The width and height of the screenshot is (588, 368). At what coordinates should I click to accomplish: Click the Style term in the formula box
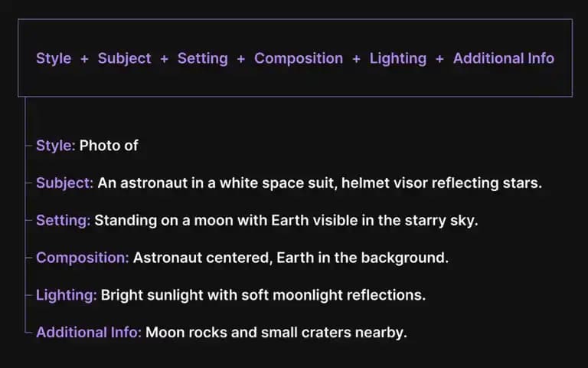point(54,58)
